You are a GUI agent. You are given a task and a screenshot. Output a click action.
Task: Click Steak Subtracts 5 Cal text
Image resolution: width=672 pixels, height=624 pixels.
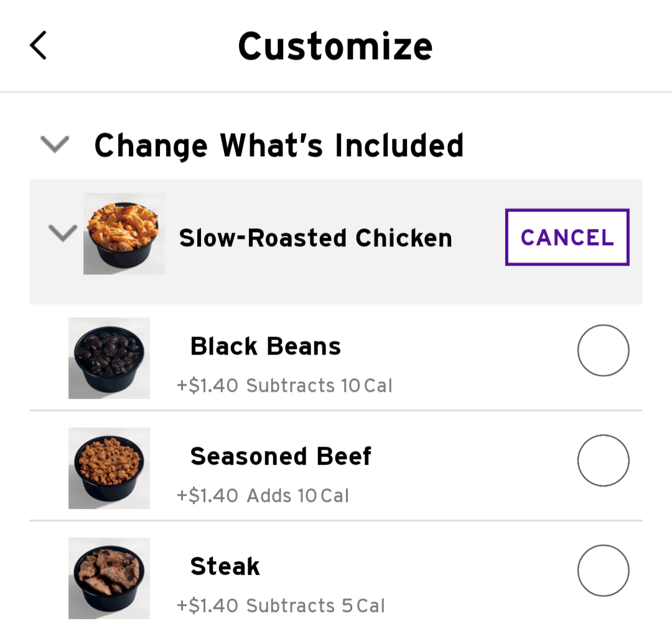coord(315,605)
